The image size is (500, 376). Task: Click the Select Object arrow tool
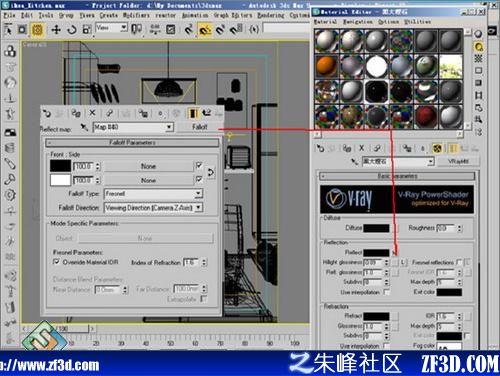pyautogui.click(x=8, y=30)
